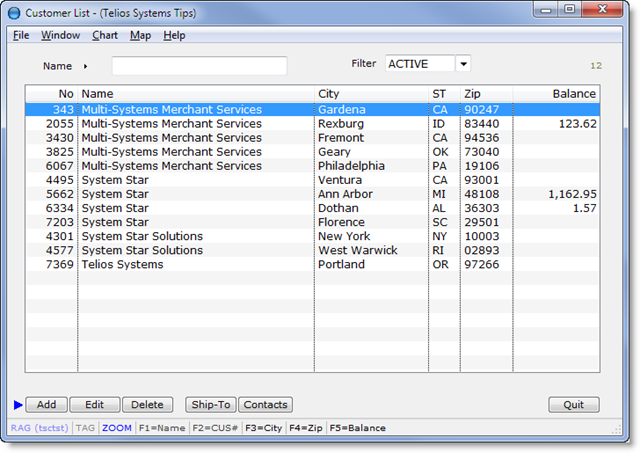The width and height of the screenshot is (640, 453).
Task: Open the Chart menu
Action: (x=104, y=35)
